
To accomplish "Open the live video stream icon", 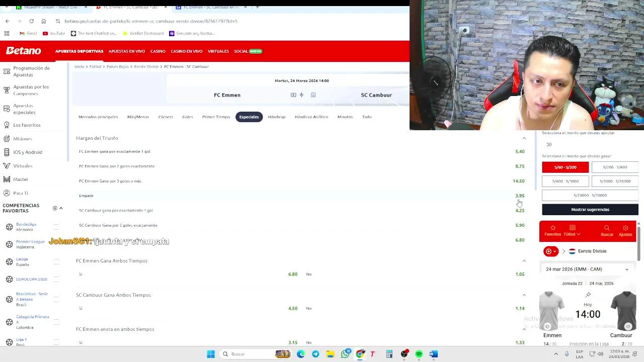I will (x=293, y=95).
